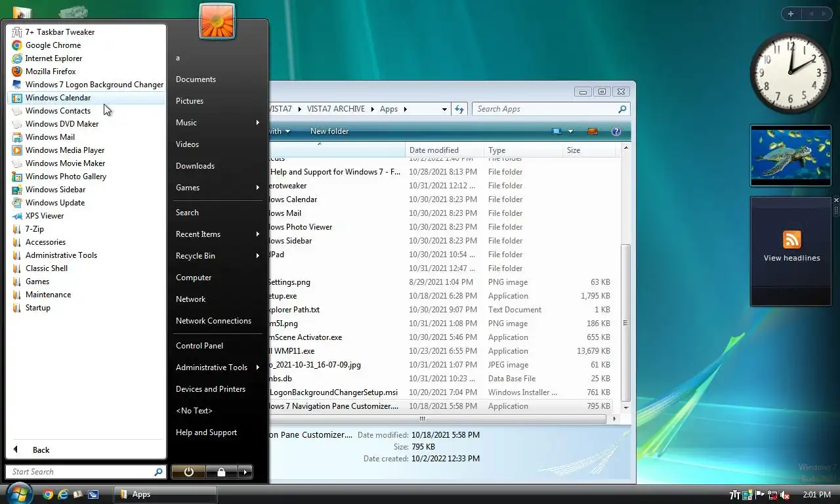Click the Start Search input field
This screenshot has width=840, height=504.
(85, 471)
